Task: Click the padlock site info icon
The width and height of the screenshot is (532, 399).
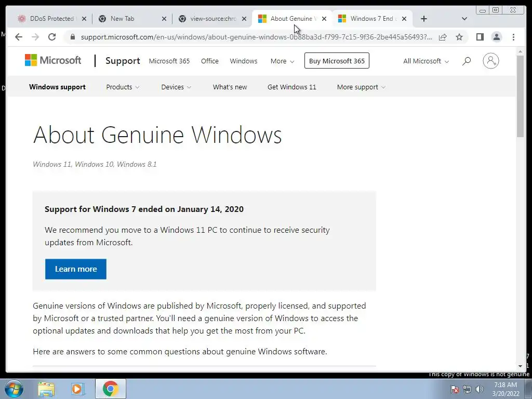Action: (72, 37)
